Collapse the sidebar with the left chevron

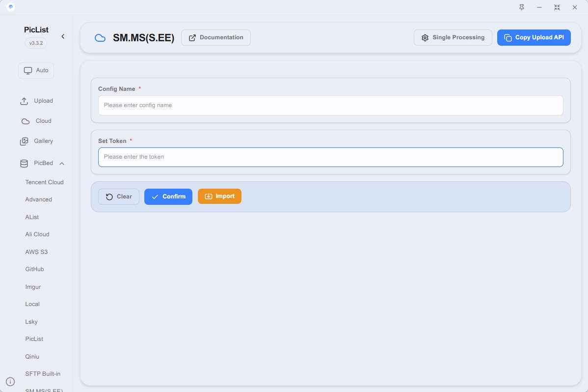(x=63, y=36)
